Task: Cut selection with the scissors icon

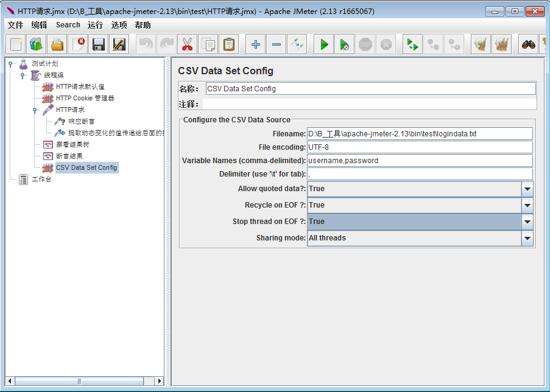Action: point(188,44)
